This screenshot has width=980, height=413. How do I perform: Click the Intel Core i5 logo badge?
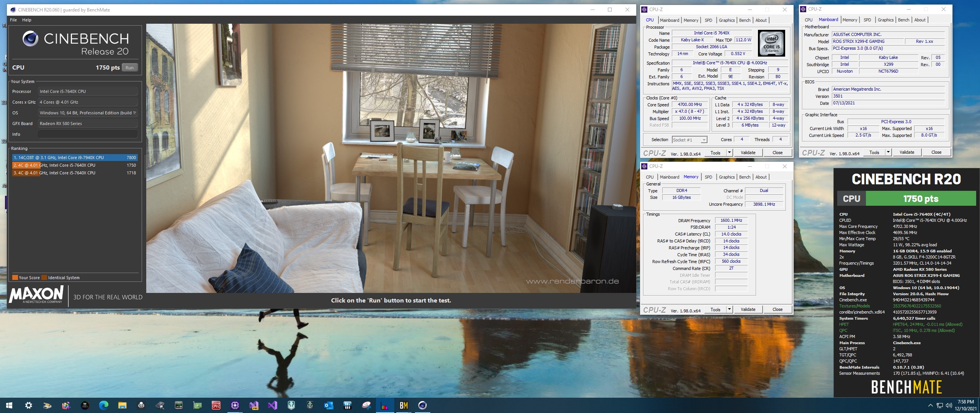(x=771, y=44)
